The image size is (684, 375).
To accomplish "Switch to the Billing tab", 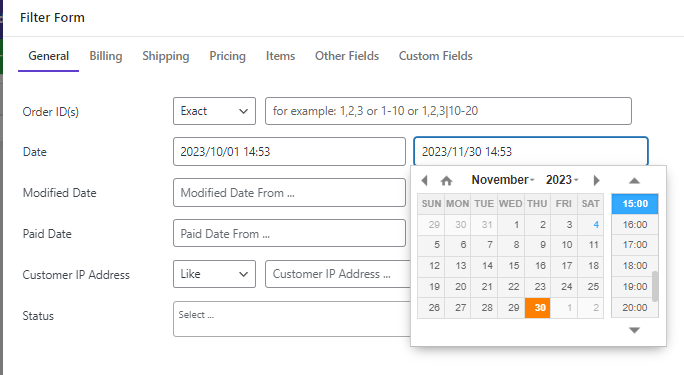I will point(106,56).
